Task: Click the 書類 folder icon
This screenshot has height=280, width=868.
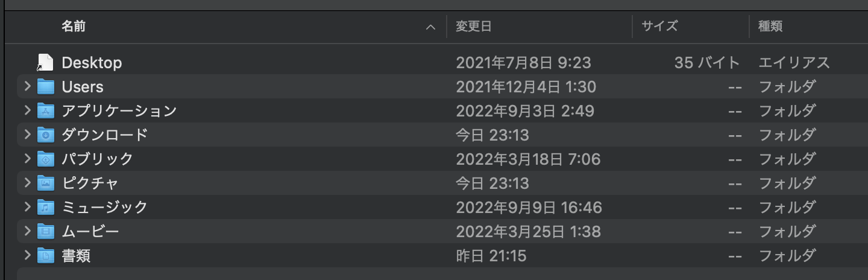Action: [x=46, y=256]
